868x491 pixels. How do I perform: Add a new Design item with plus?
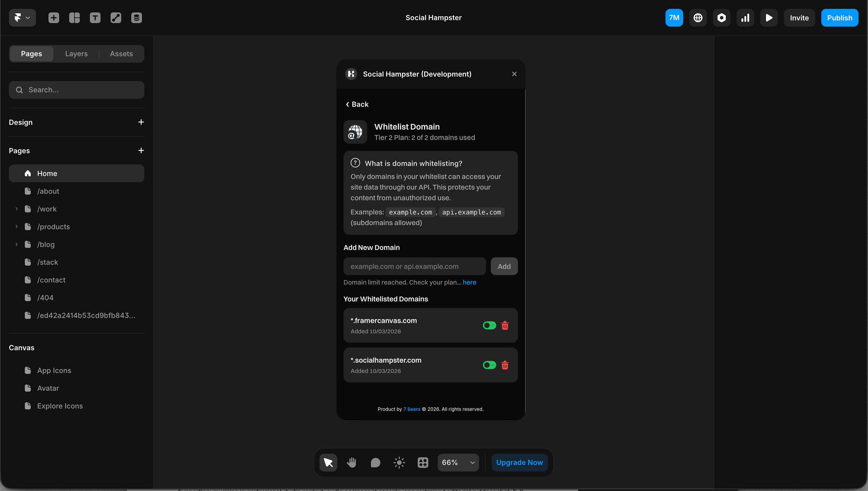pyautogui.click(x=141, y=122)
